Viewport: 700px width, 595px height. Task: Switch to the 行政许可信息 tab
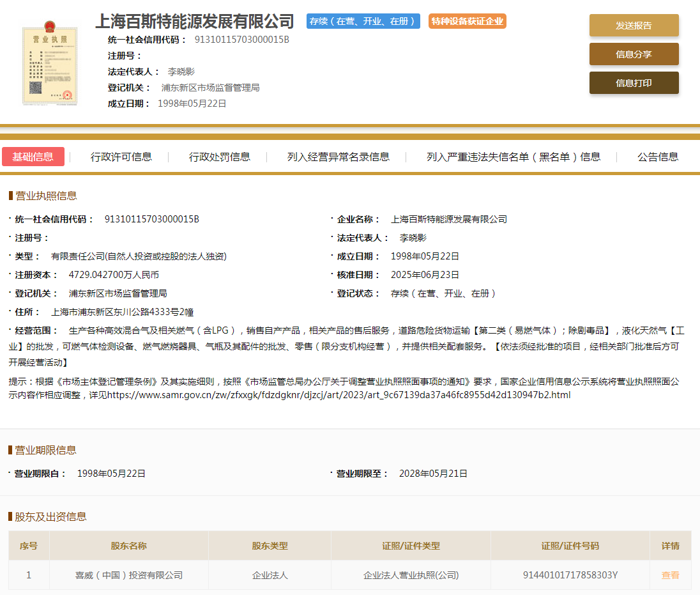(x=121, y=157)
